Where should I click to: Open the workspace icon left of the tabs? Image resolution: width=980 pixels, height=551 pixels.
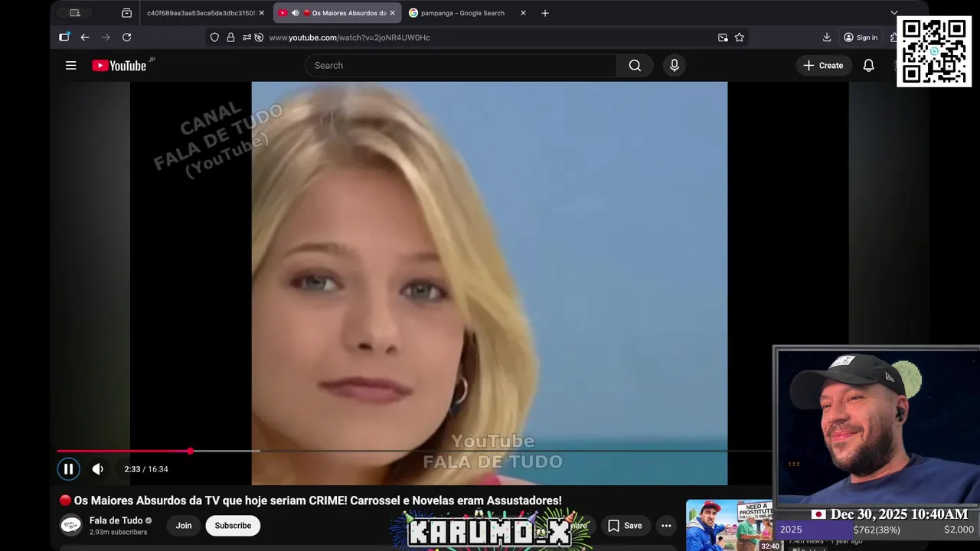click(74, 13)
